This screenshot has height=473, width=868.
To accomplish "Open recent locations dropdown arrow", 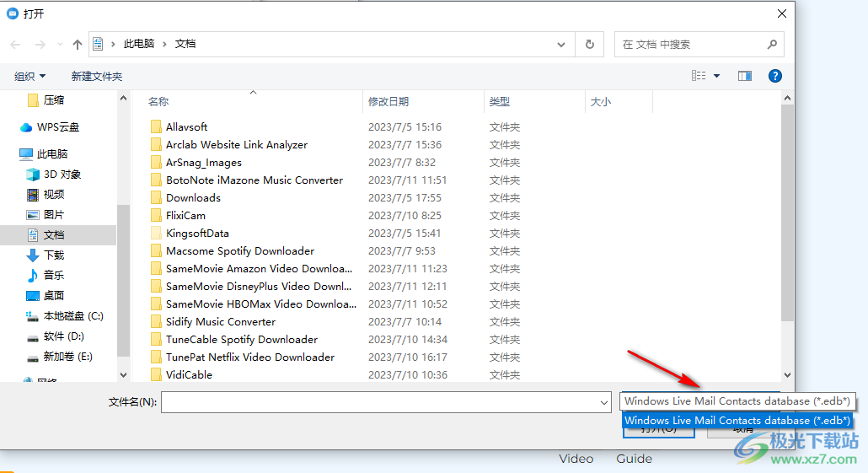I will (x=60, y=45).
